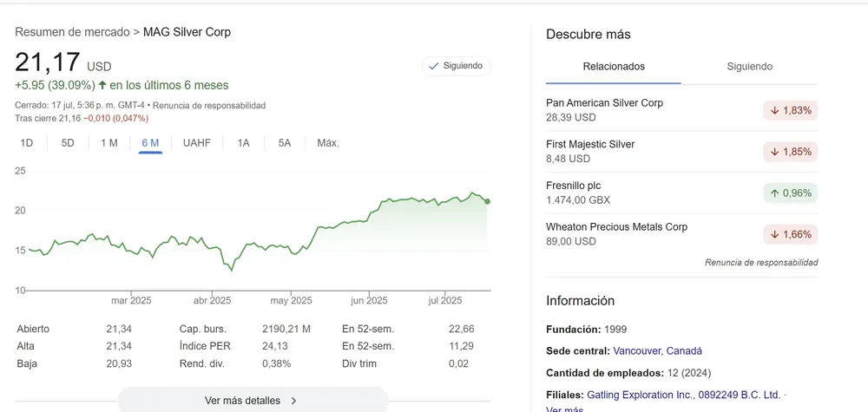Click the Resumen de mercado breadcrumb
This screenshot has width=868, height=412.
coord(71,32)
